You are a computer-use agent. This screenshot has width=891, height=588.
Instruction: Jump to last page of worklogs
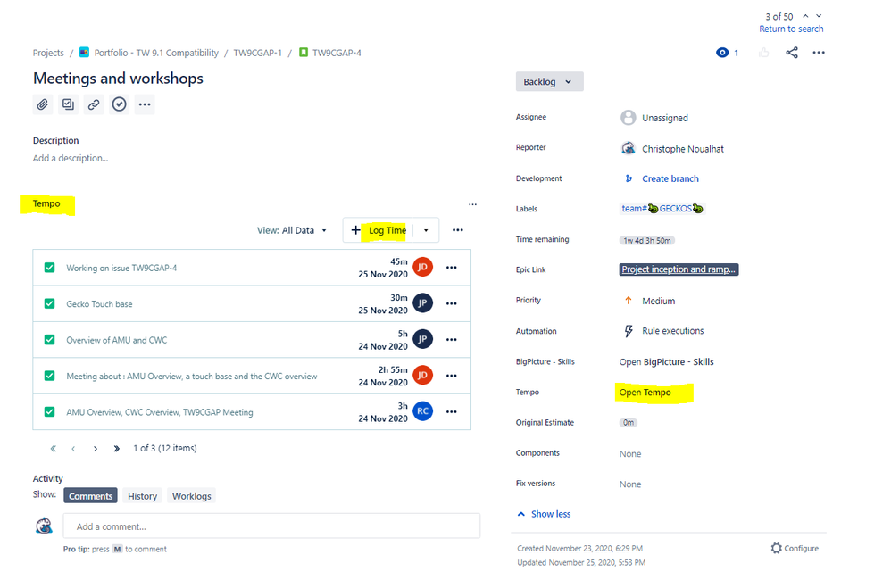116,449
